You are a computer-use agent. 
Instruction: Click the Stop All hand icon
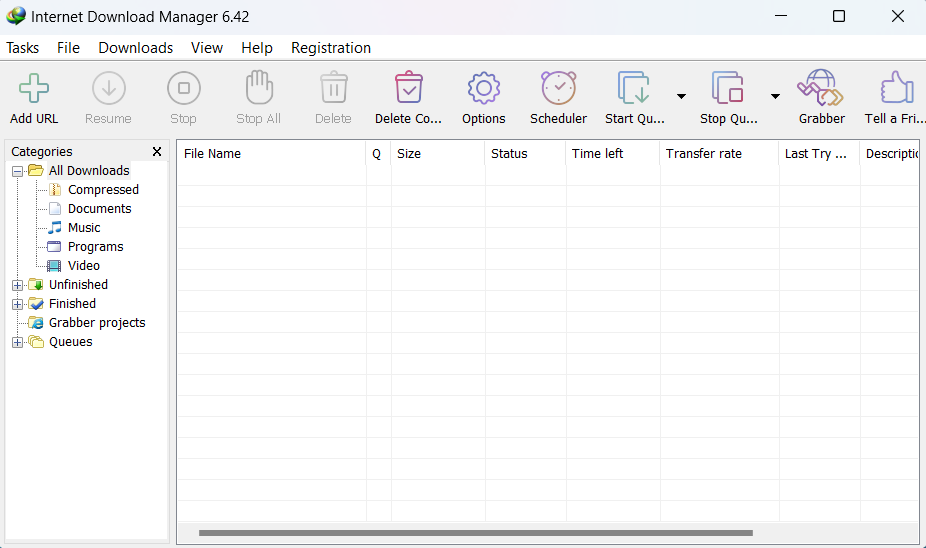[x=259, y=87]
